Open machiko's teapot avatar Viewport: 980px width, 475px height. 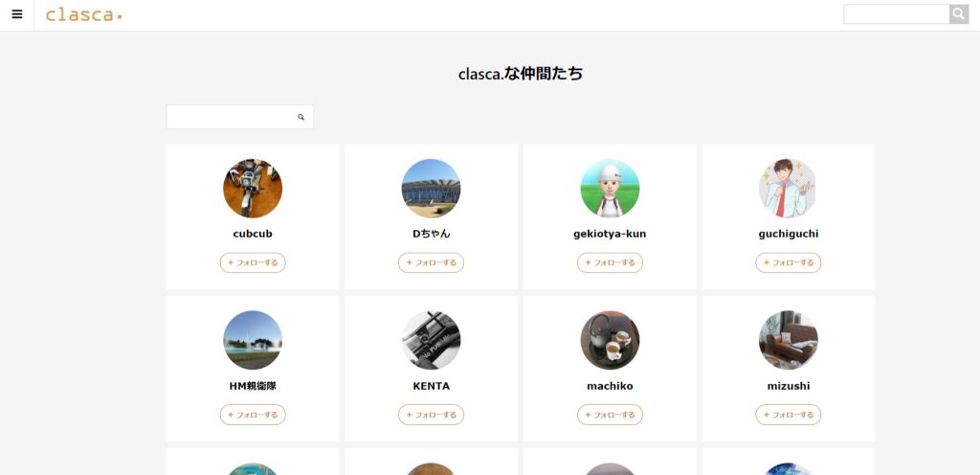pyautogui.click(x=610, y=340)
